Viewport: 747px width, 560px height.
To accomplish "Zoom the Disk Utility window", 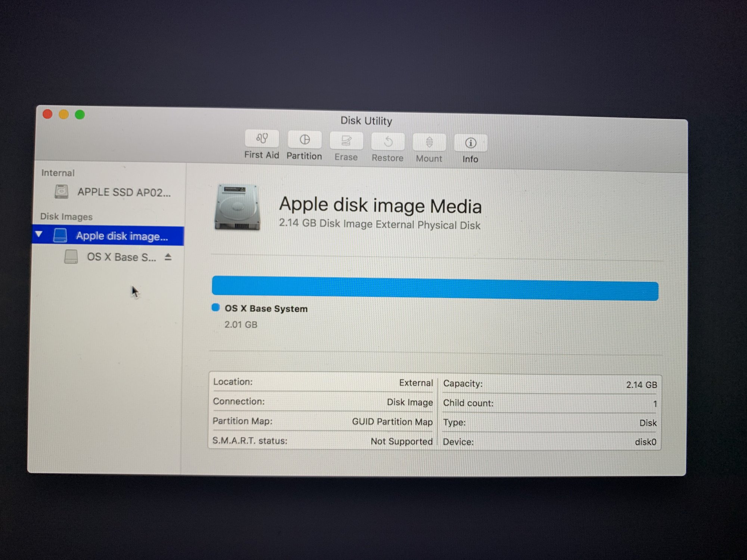I will point(80,115).
